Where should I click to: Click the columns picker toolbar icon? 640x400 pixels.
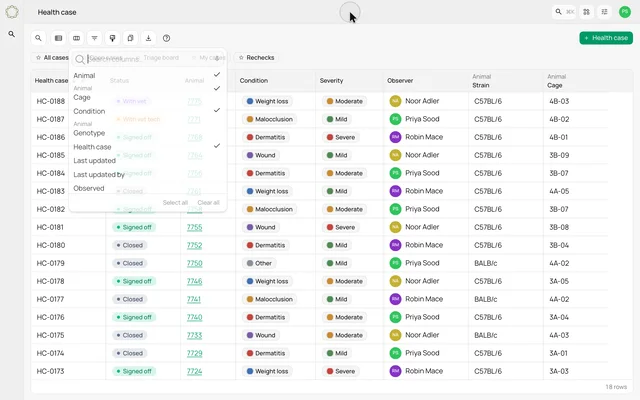tap(76, 38)
